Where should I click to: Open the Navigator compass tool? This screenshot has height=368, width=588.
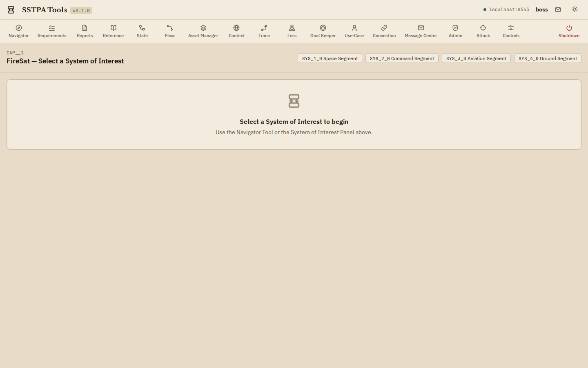click(19, 31)
